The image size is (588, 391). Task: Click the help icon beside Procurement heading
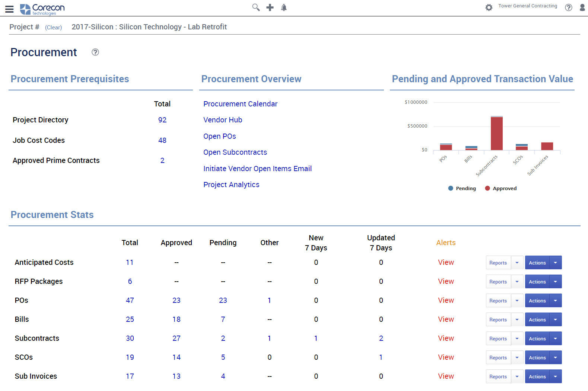coord(95,52)
